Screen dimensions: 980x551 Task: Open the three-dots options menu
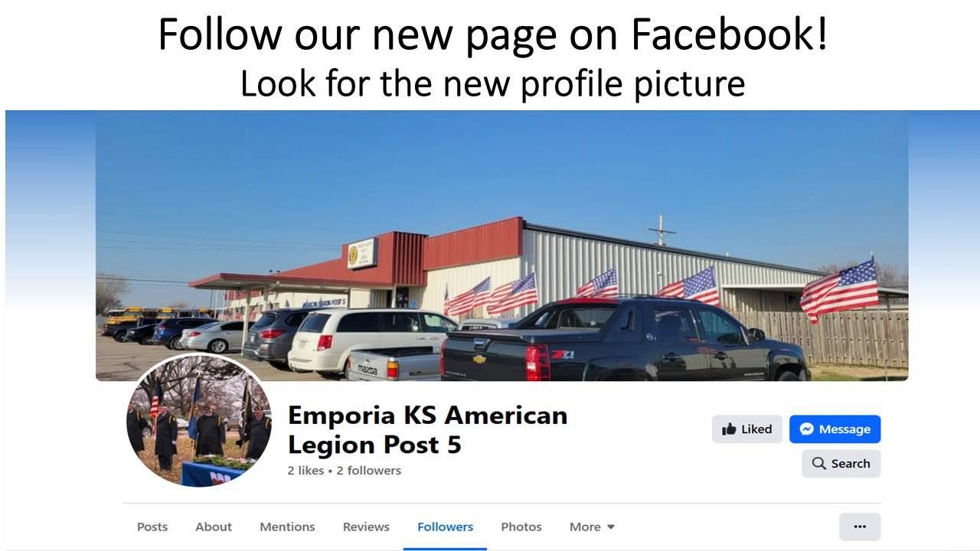coord(860,527)
